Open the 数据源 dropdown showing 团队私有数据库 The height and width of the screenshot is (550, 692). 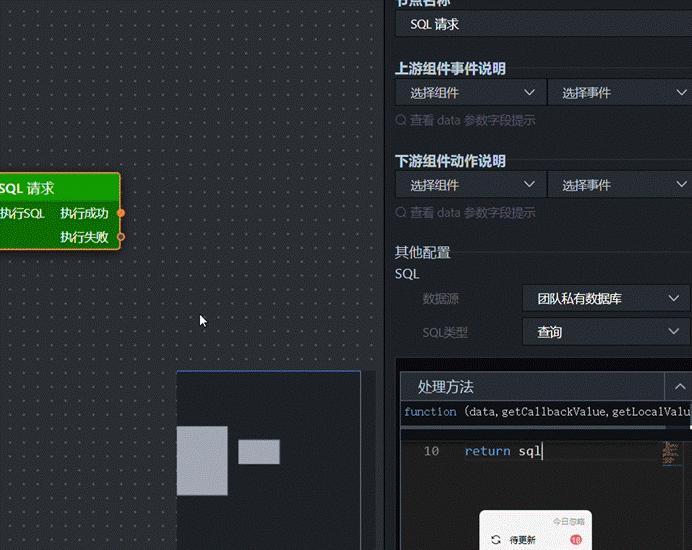click(606, 299)
